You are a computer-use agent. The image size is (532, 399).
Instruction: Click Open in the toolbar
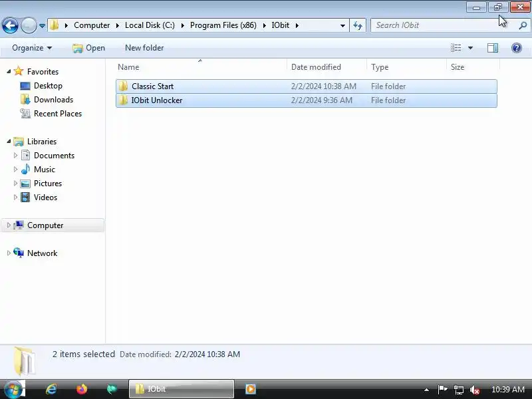(89, 48)
